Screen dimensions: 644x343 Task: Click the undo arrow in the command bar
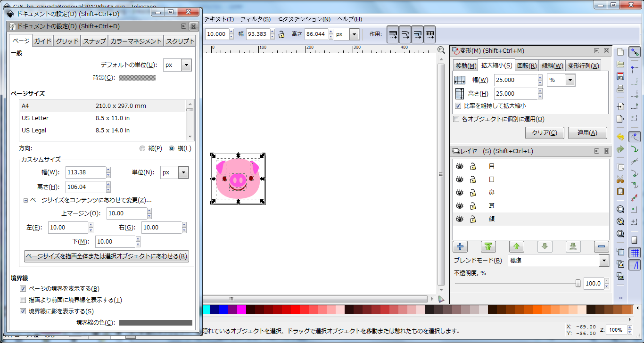click(x=620, y=137)
